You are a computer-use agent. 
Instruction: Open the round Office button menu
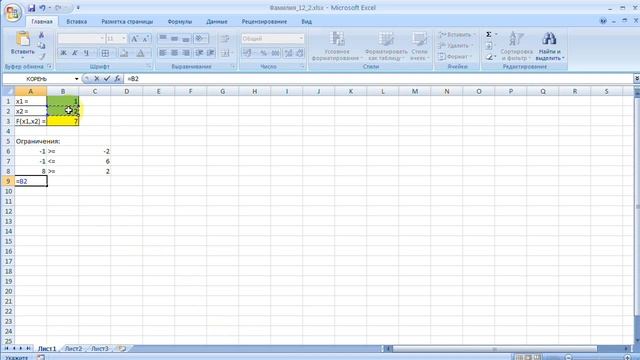[x=12, y=12]
